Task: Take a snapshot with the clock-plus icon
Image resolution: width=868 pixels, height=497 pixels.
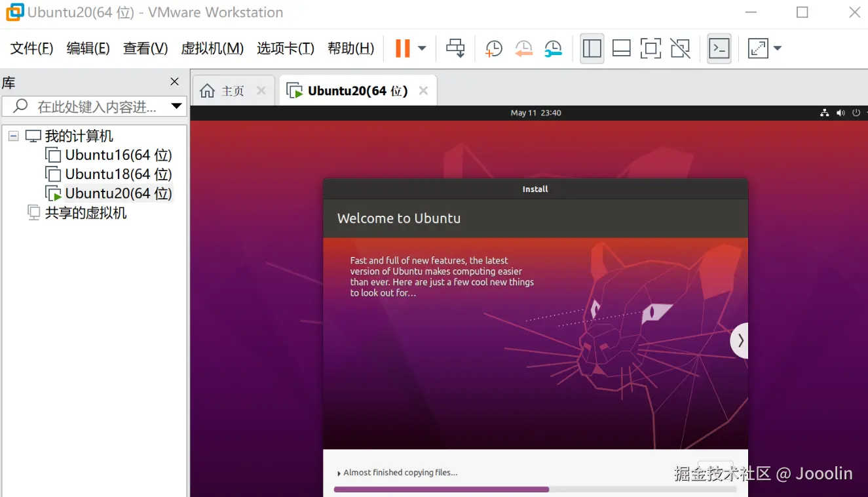Action: click(x=493, y=48)
